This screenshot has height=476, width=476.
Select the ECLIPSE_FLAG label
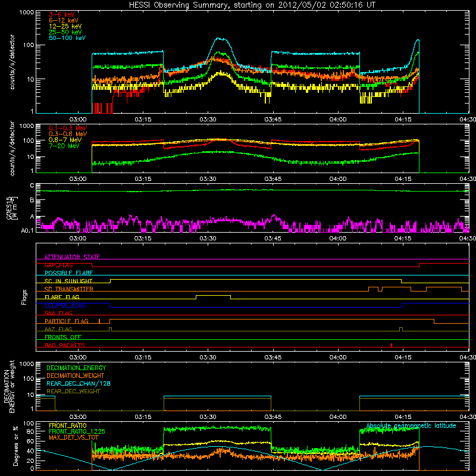[x=65, y=305]
